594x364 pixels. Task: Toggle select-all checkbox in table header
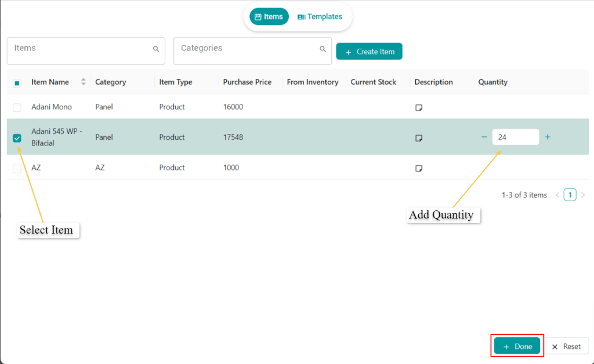click(x=17, y=83)
